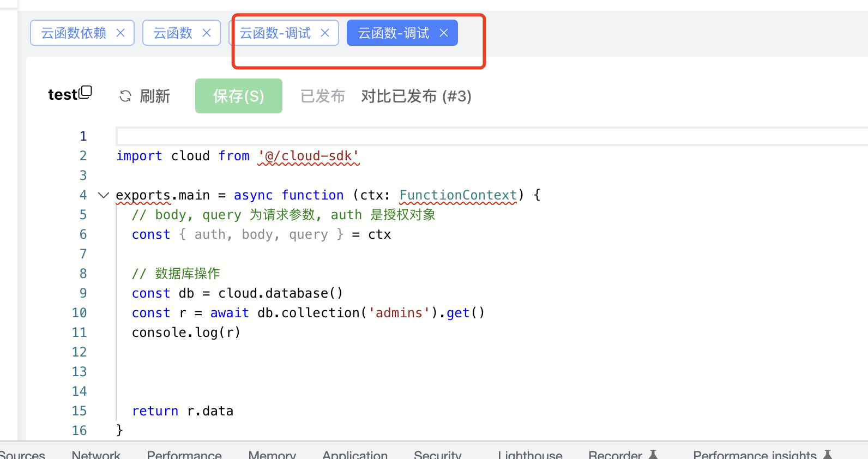Open the DevTools Lighthouse tab
868x459 pixels.
[x=530, y=454]
